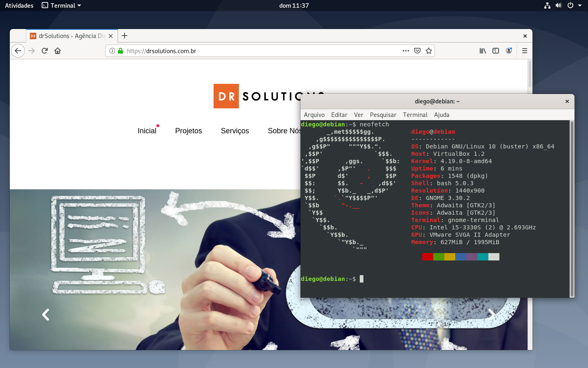The width and height of the screenshot is (588, 368).
Task: Open a new browser tab
Action: pyautogui.click(x=125, y=36)
